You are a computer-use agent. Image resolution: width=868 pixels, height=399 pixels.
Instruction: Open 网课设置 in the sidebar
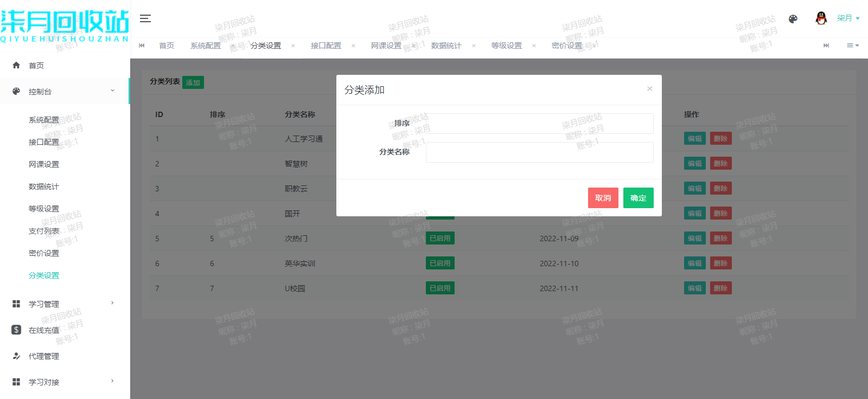tap(44, 164)
